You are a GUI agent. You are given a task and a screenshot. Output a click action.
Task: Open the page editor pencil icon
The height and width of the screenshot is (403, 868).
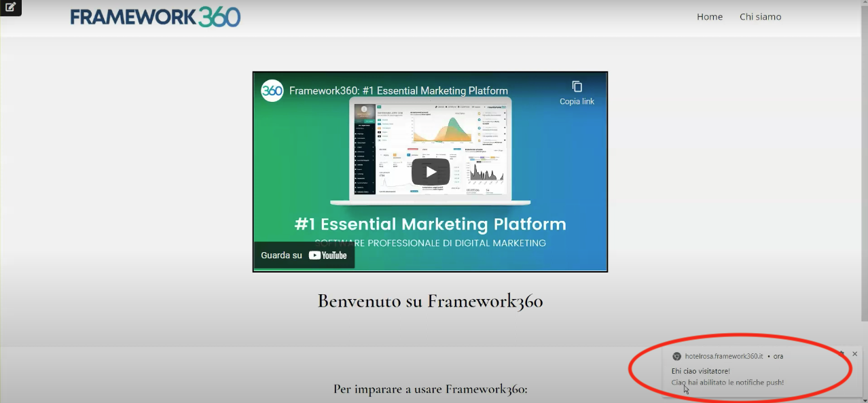tap(10, 7)
